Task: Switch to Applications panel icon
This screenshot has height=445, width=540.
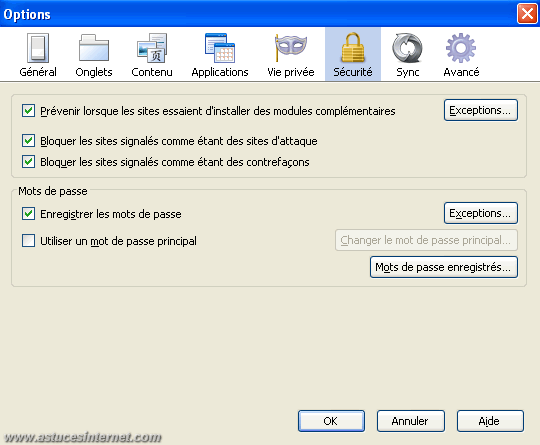Action: pyautogui.click(x=220, y=48)
